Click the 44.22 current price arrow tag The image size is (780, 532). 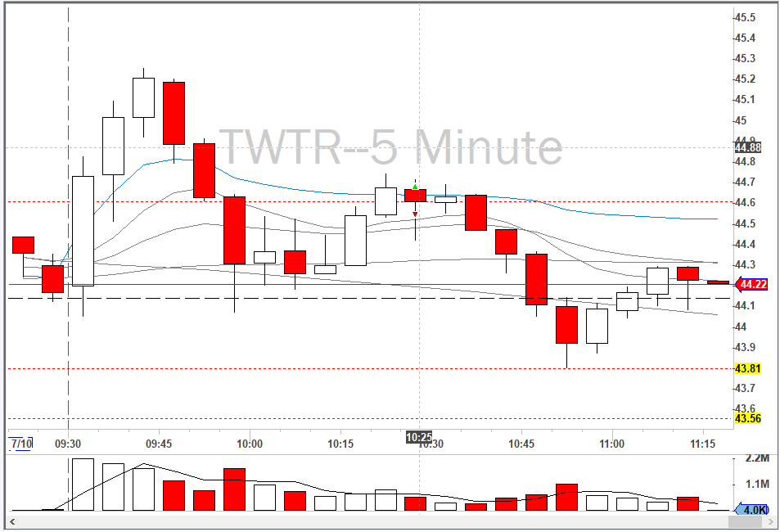(753, 285)
